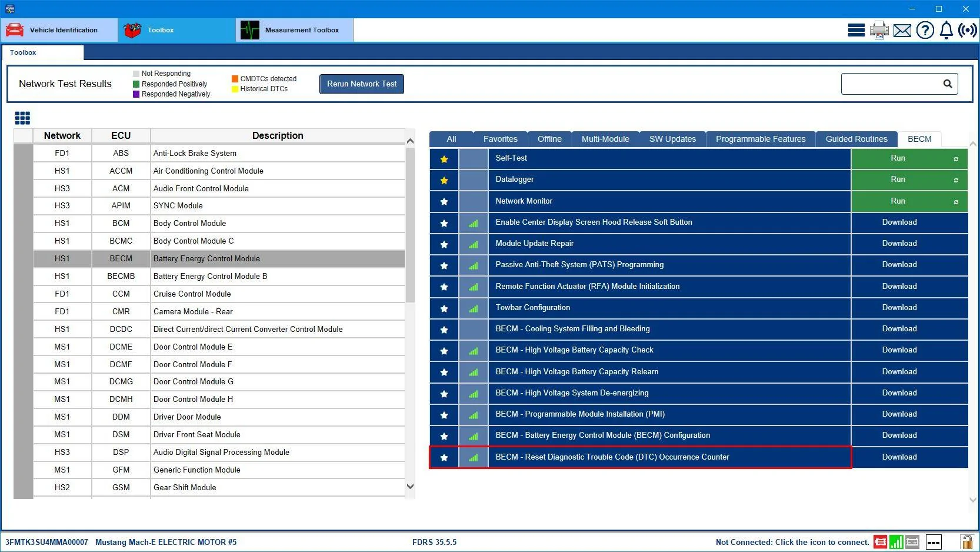
Task: Star the Cooling System Filling and Bleeding row
Action: click(x=444, y=330)
